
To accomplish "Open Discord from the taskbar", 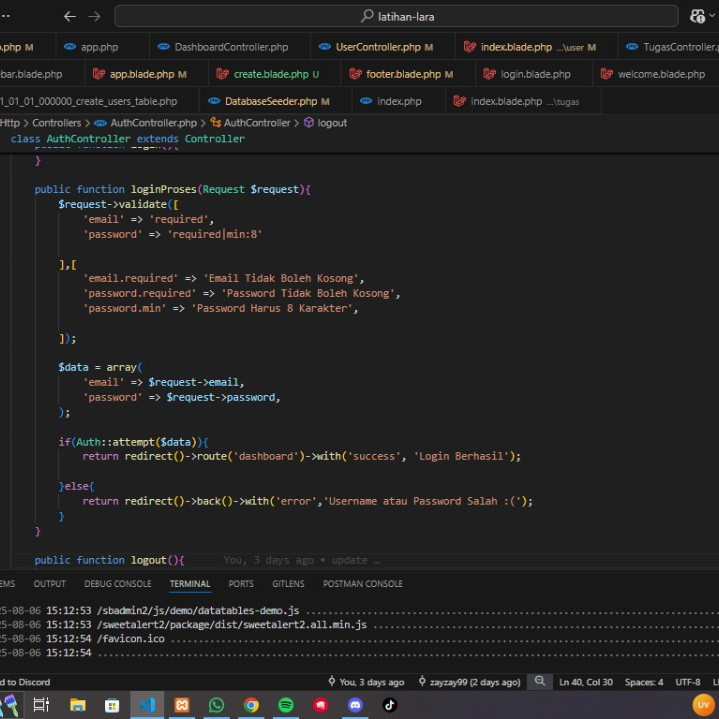I will click(x=355, y=705).
